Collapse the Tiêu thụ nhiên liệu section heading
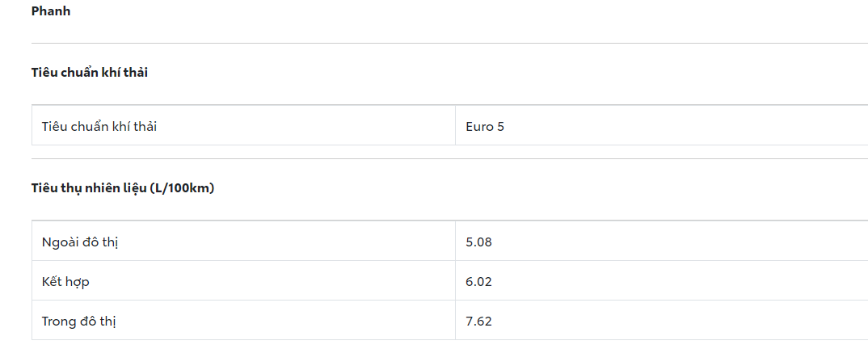 coord(122,188)
